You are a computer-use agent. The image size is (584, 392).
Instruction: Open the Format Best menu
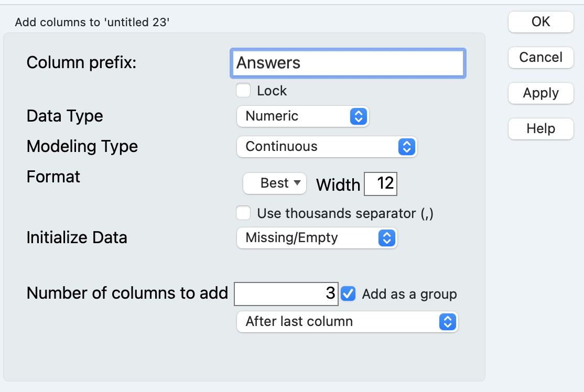(274, 183)
